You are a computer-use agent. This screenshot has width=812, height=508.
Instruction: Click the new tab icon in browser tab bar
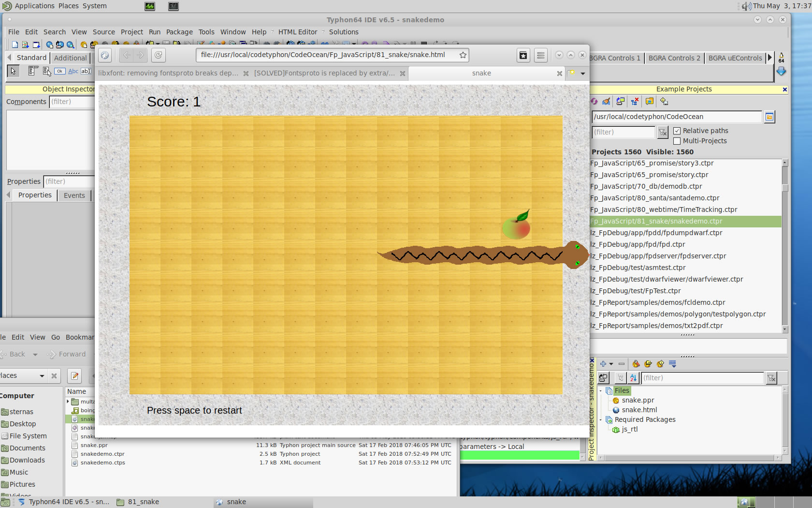click(572, 73)
